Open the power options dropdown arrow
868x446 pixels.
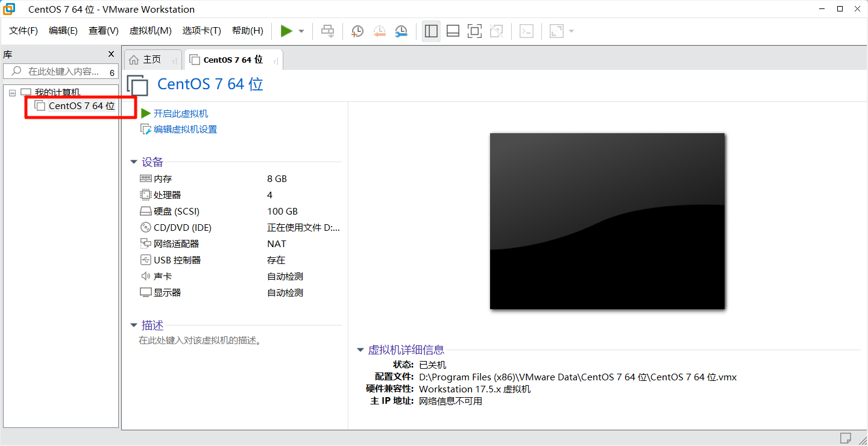click(301, 31)
